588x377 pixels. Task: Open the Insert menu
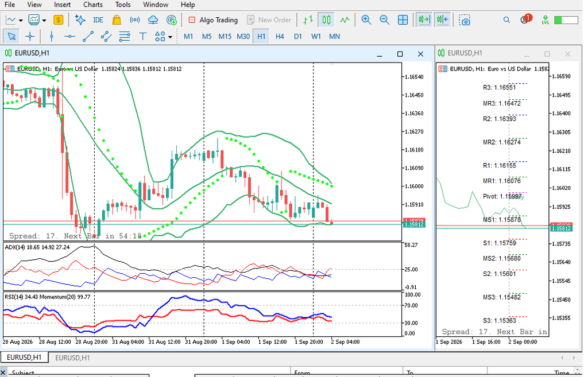[x=62, y=5]
